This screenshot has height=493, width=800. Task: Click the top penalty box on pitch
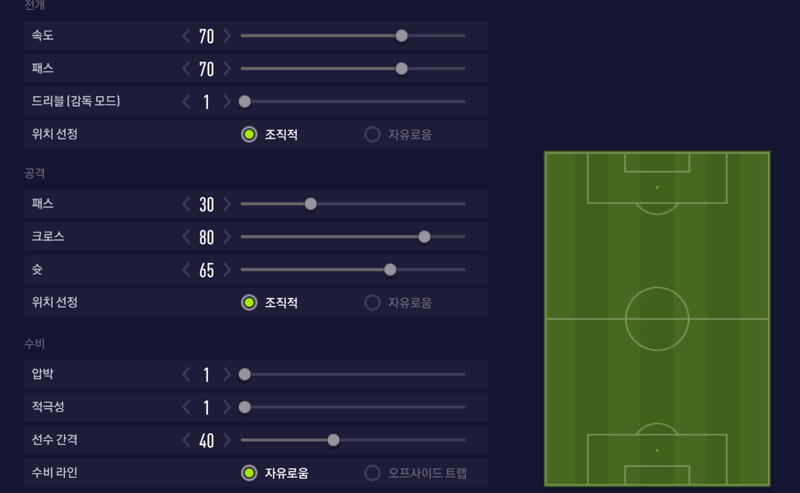(657, 178)
